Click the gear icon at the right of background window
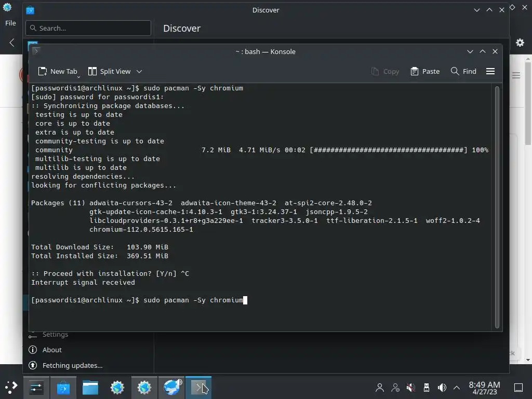 [520, 43]
